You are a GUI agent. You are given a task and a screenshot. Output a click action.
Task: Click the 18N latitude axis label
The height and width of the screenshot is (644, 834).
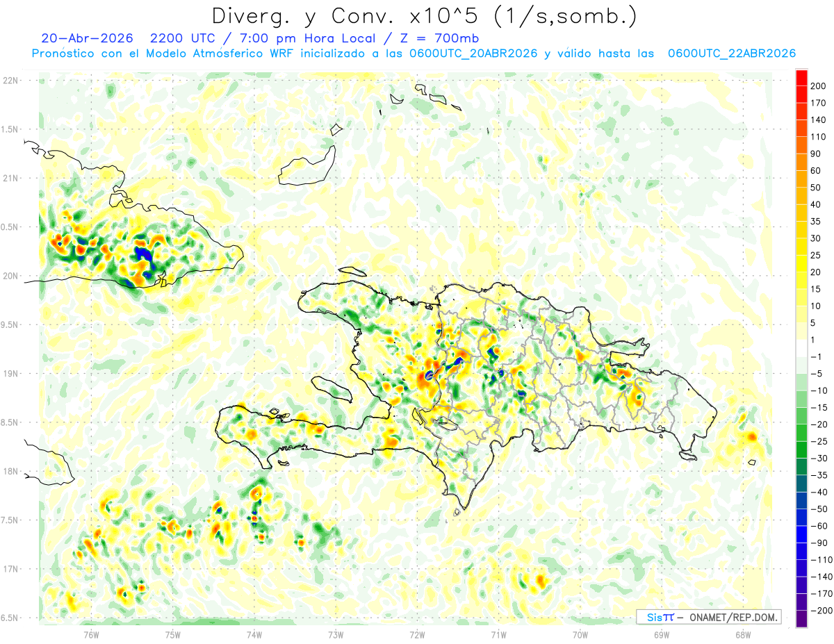pos(10,471)
